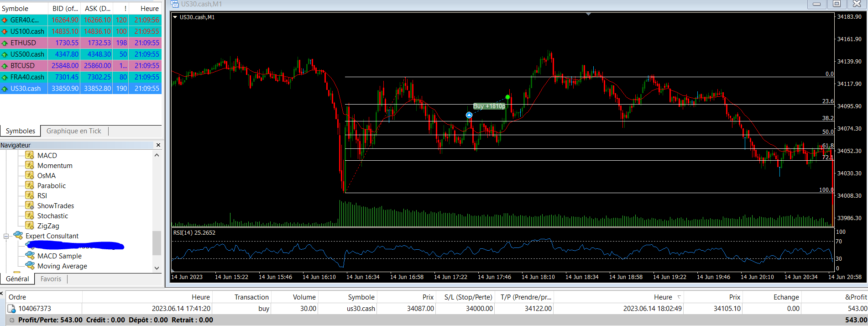The width and height of the screenshot is (868, 326).
Task: Click ETHUSD ask price 1732.53
Action: click(99, 43)
